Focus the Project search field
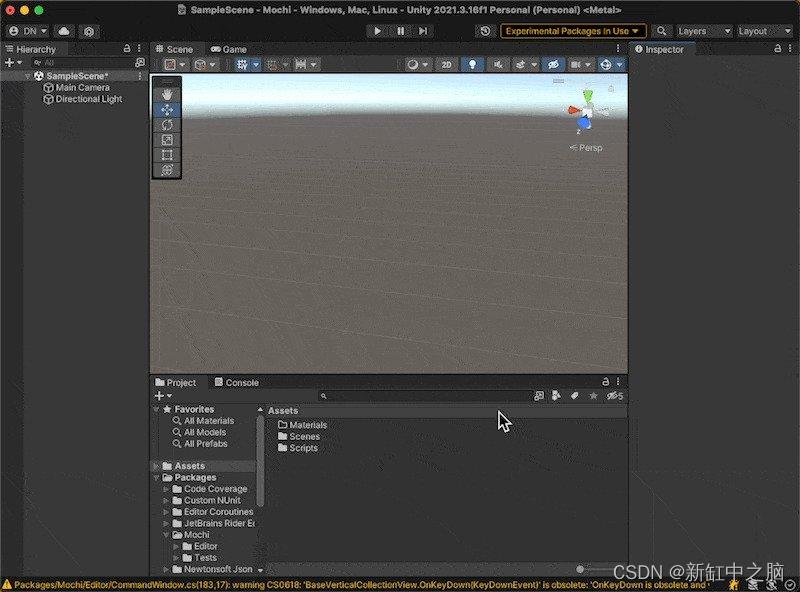 click(x=424, y=396)
